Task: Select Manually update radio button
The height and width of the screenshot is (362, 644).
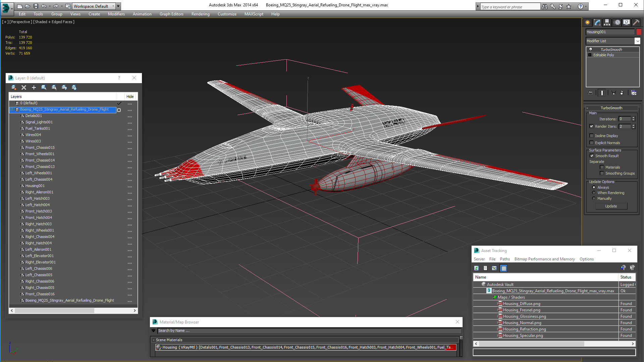Action: (x=594, y=198)
